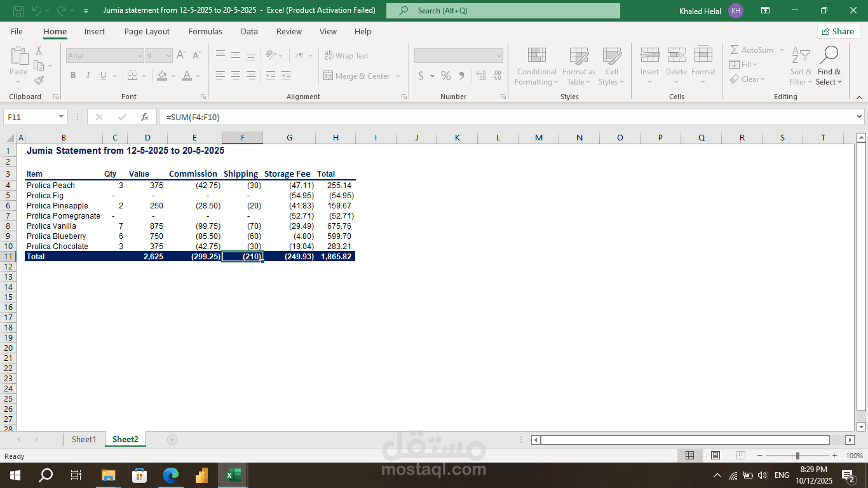Click the Share button
The height and width of the screenshot is (488, 868).
click(x=838, y=31)
